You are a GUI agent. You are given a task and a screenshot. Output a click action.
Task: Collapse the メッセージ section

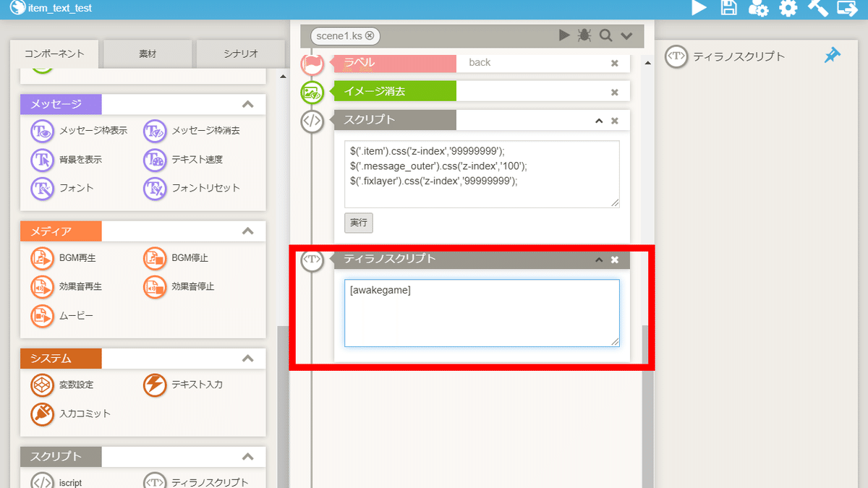[247, 104]
